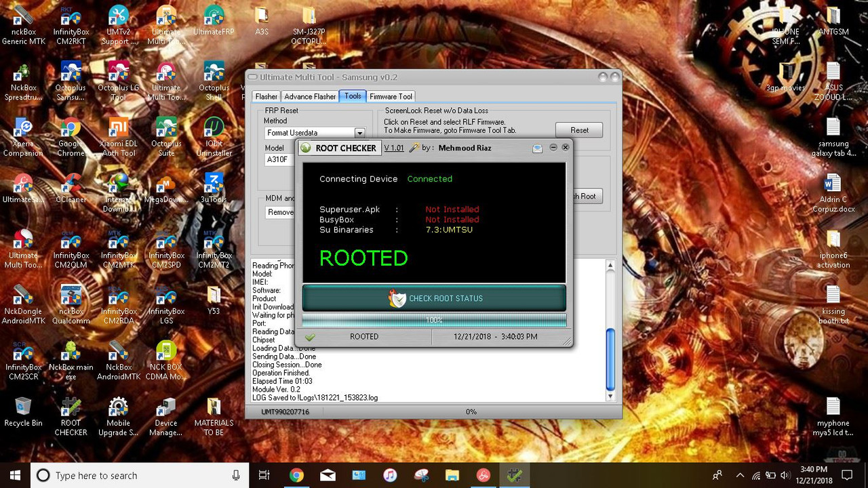Open the UltimateFRP desktop shortcut
868x488 pixels.
[214, 22]
